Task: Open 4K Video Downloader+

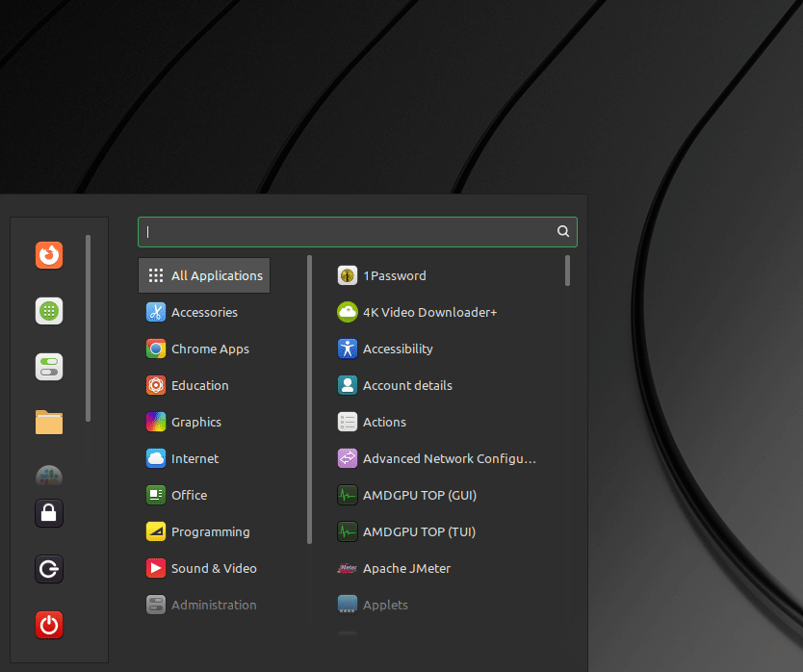Action: (429, 313)
